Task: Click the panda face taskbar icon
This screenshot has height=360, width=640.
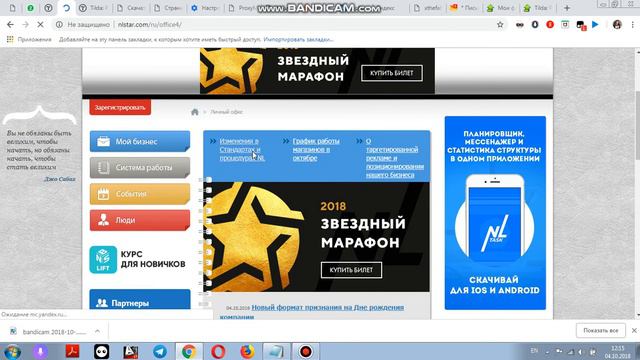Action: pyautogui.click(x=102, y=351)
